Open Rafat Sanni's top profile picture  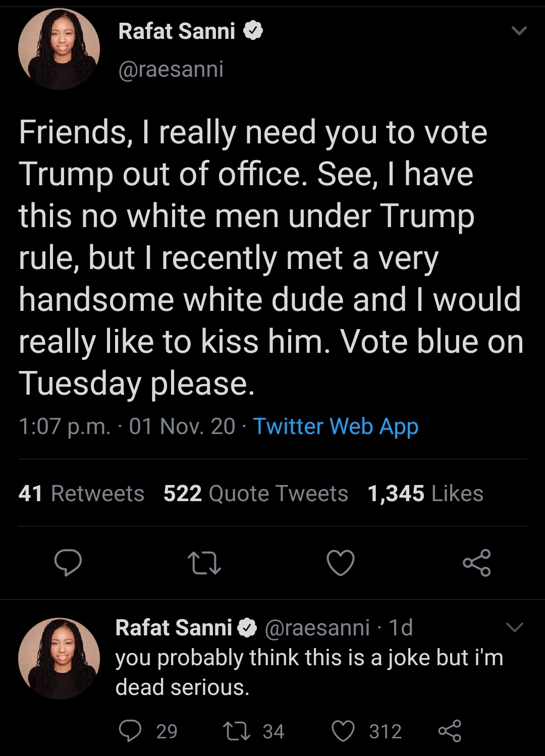tap(59, 49)
